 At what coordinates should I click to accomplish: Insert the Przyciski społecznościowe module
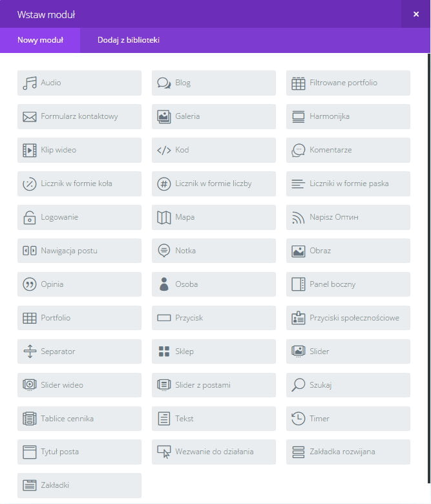click(x=348, y=318)
